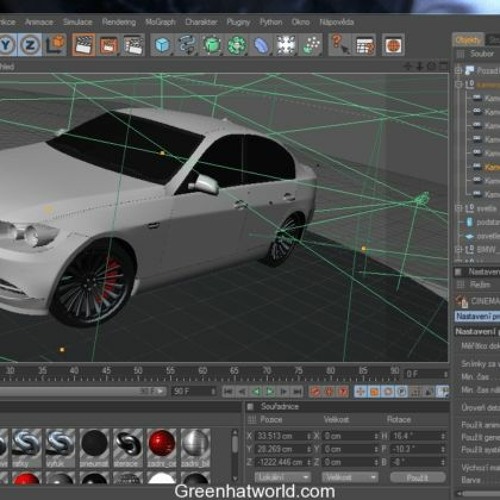The height and width of the screenshot is (500, 500).
Task: Click Render View clapperboard icon
Action: tap(83, 45)
